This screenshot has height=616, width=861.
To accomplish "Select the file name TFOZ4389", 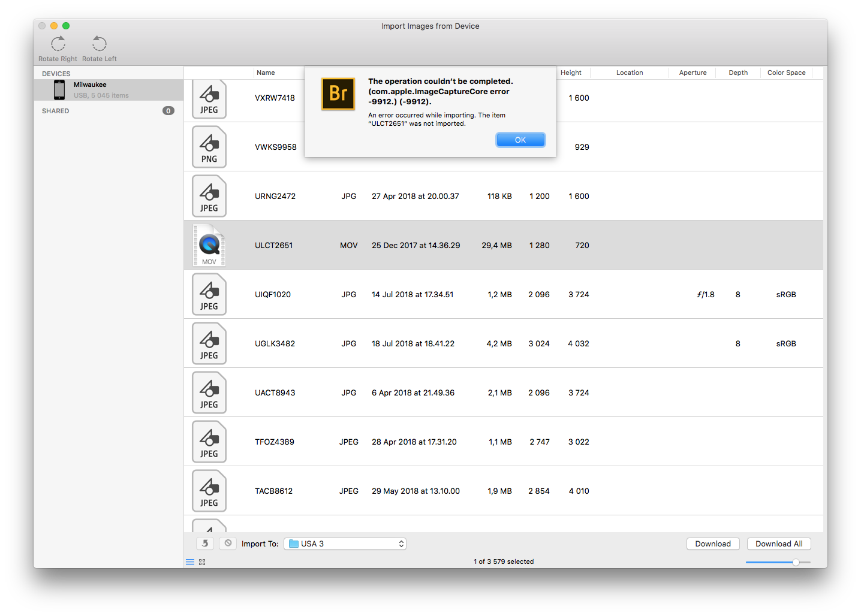I will coord(275,442).
